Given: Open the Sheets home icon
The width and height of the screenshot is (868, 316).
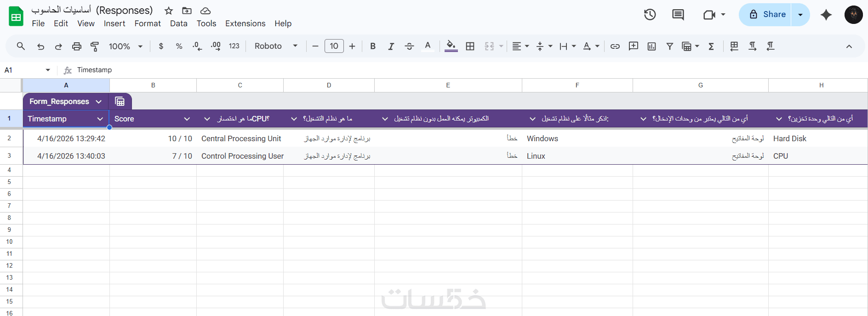Looking at the screenshot, I should pos(16,17).
